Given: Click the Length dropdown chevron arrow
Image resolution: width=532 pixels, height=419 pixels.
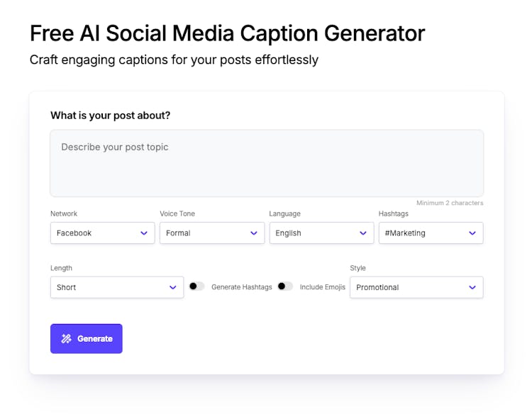Looking at the screenshot, I should coord(172,287).
